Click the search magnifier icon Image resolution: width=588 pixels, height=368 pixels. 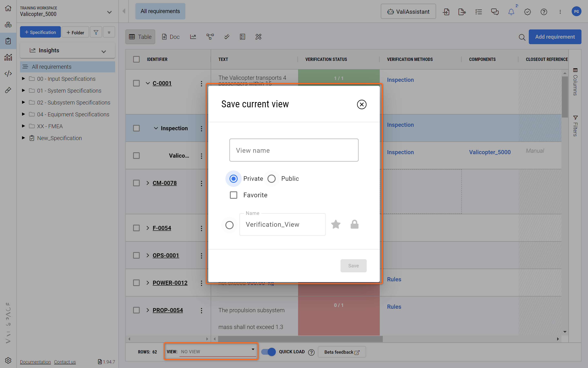pyautogui.click(x=522, y=37)
